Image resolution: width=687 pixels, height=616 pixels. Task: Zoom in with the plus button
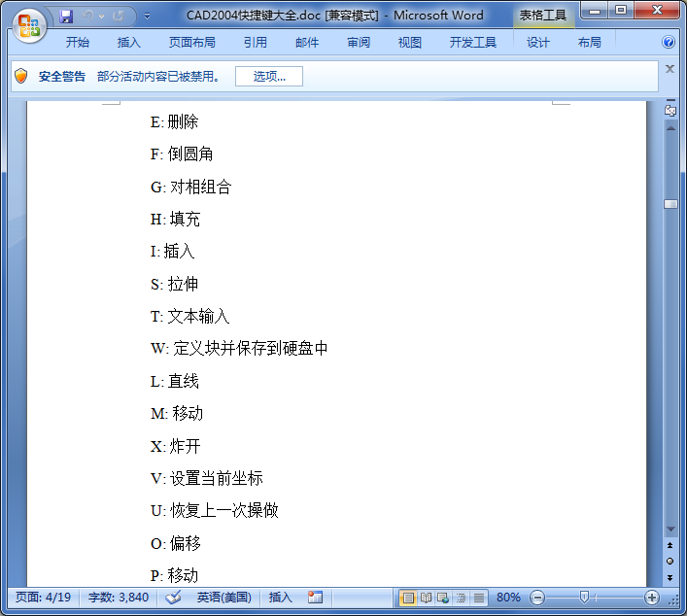pos(652,598)
